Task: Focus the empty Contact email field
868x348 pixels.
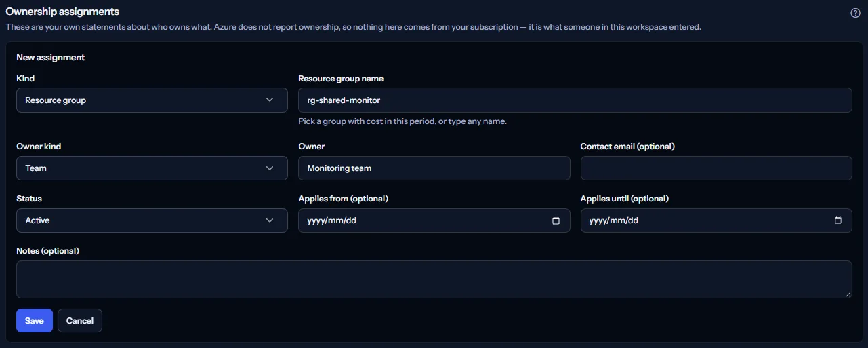Action: (716, 168)
